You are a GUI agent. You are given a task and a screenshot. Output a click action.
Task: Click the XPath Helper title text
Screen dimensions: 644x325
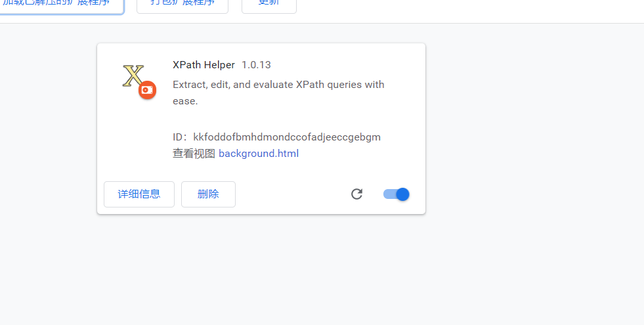[x=204, y=65]
